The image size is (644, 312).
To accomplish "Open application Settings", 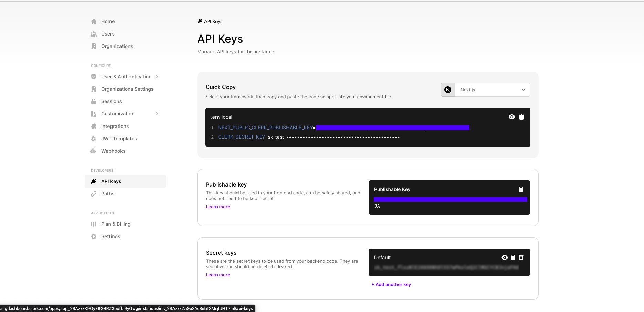I will tap(111, 236).
